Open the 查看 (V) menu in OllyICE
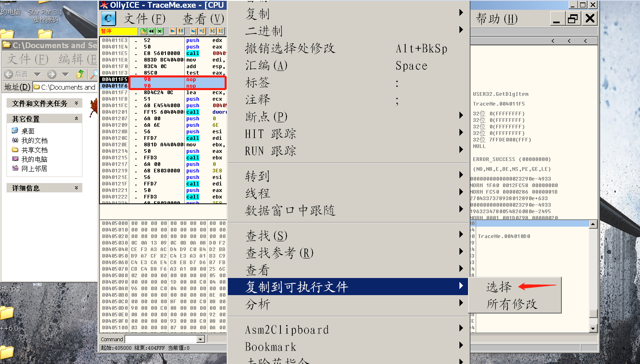Viewport: 640px width, 364px height. tap(203, 19)
